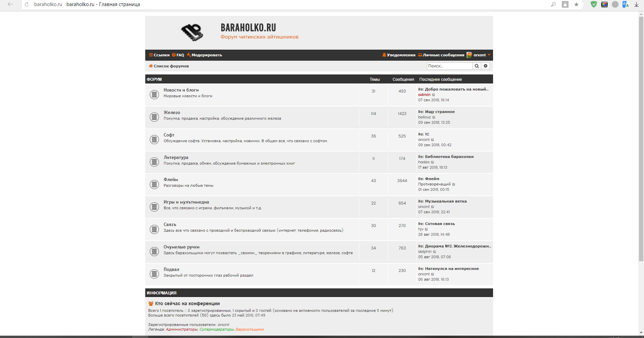Bookmark page with star icon
The height and width of the screenshot is (338, 644).
point(576,4)
